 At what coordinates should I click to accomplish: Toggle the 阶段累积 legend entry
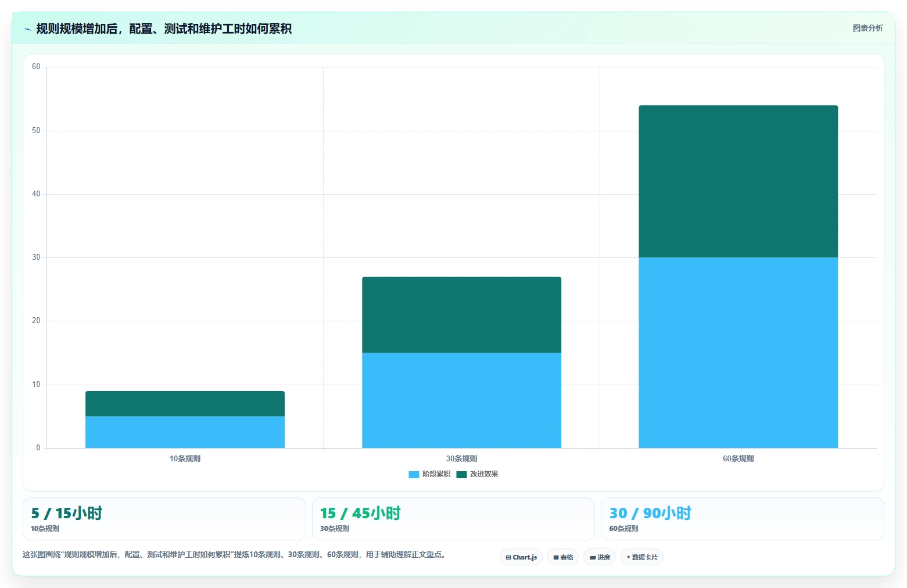(x=430, y=474)
